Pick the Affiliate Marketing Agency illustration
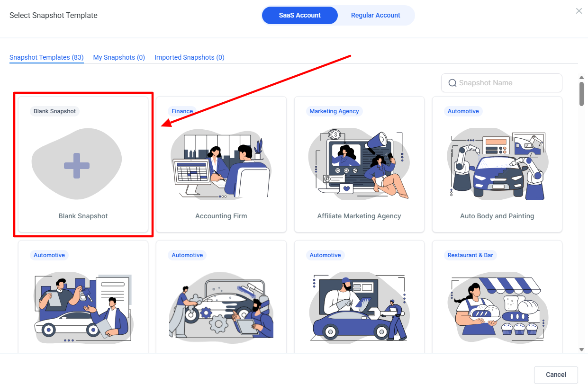 coord(359,164)
